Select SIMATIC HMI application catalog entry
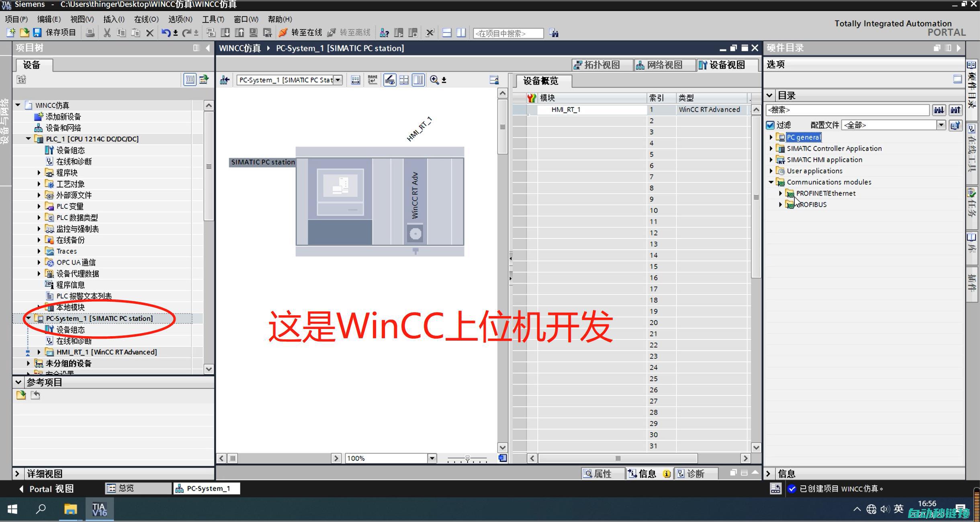Screen dimensions: 980x522 [824, 160]
